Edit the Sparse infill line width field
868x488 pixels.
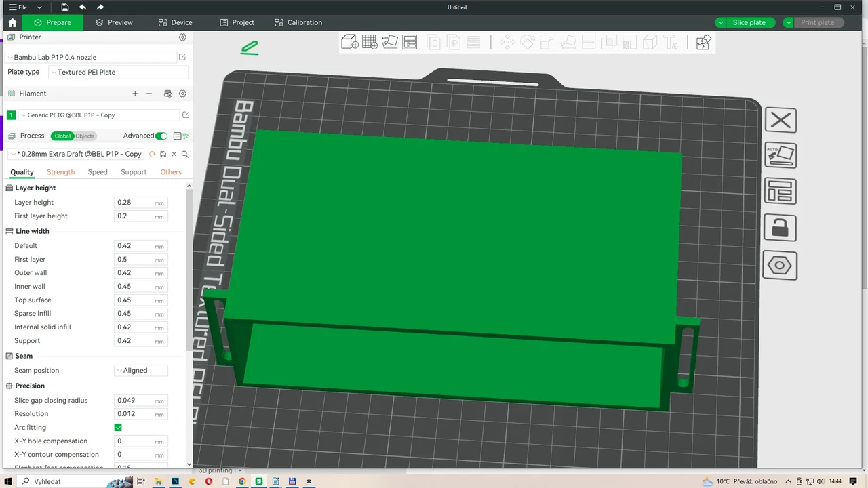(x=140, y=314)
